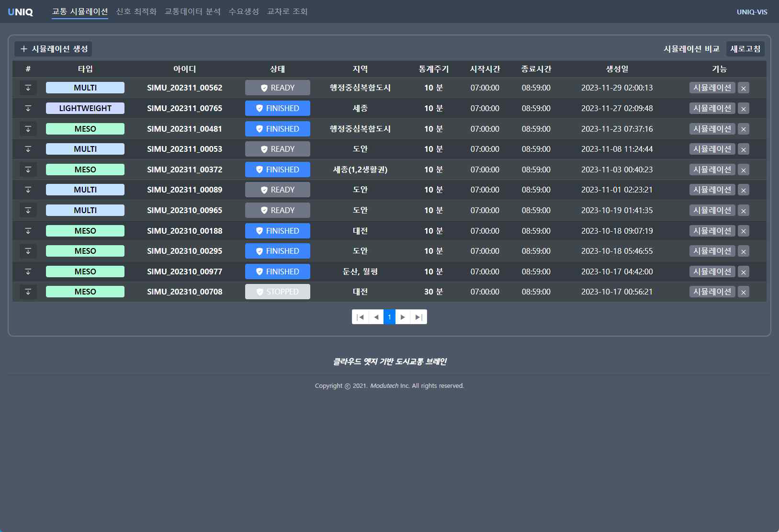Delete simulation SIMU_202310_00977 with X button
Image resolution: width=779 pixels, height=532 pixels.
pos(744,272)
